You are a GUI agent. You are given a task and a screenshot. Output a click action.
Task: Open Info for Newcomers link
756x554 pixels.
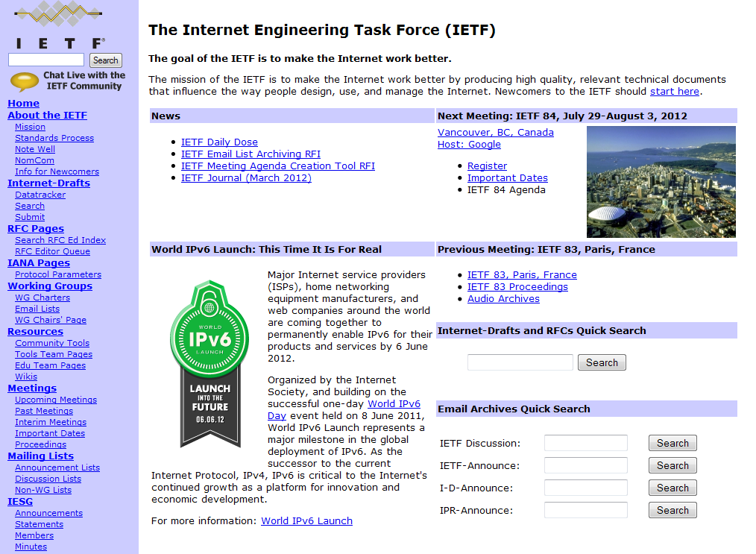point(57,171)
